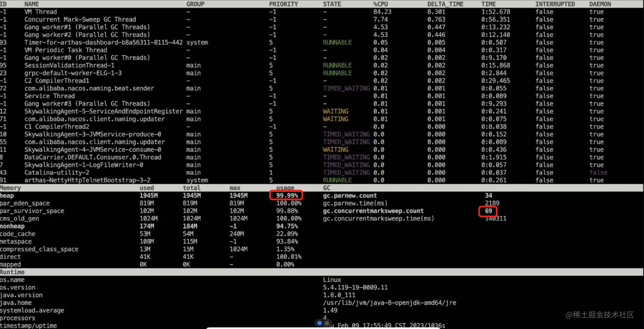Click the metaspace usage 93.84%

tap(287, 242)
